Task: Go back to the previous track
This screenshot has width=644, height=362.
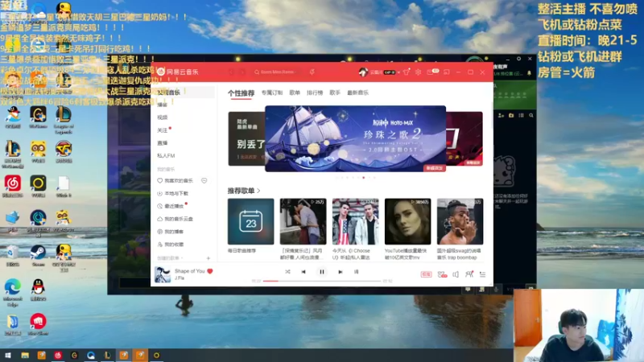Action: (303, 272)
